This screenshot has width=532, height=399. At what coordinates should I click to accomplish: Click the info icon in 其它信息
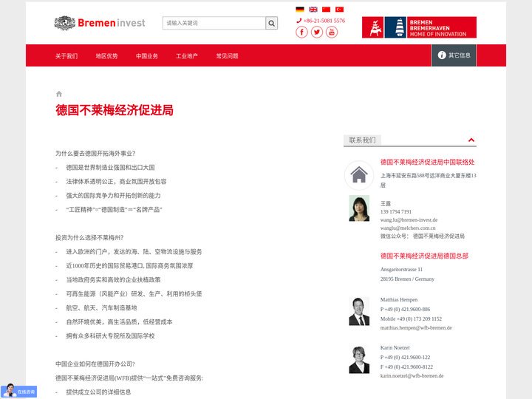coord(442,55)
